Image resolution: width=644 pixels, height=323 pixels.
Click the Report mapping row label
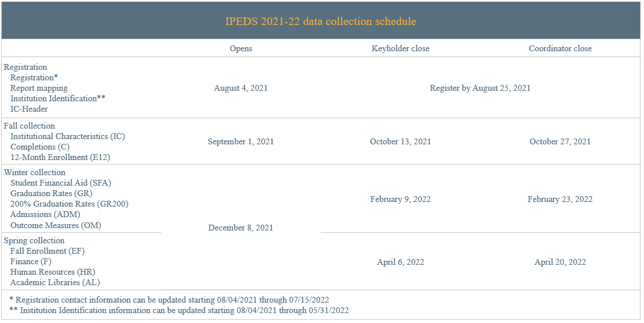[39, 88]
